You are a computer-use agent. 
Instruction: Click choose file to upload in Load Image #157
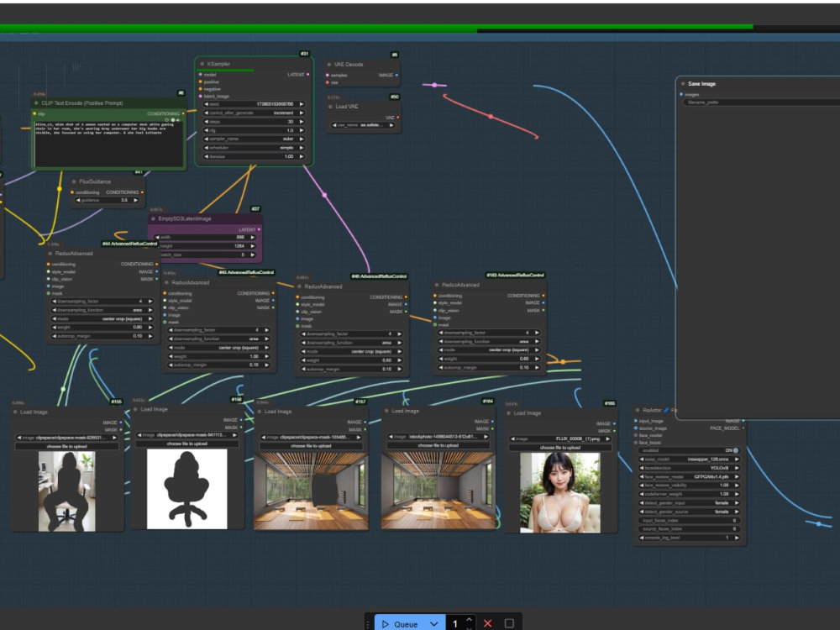coord(311,446)
